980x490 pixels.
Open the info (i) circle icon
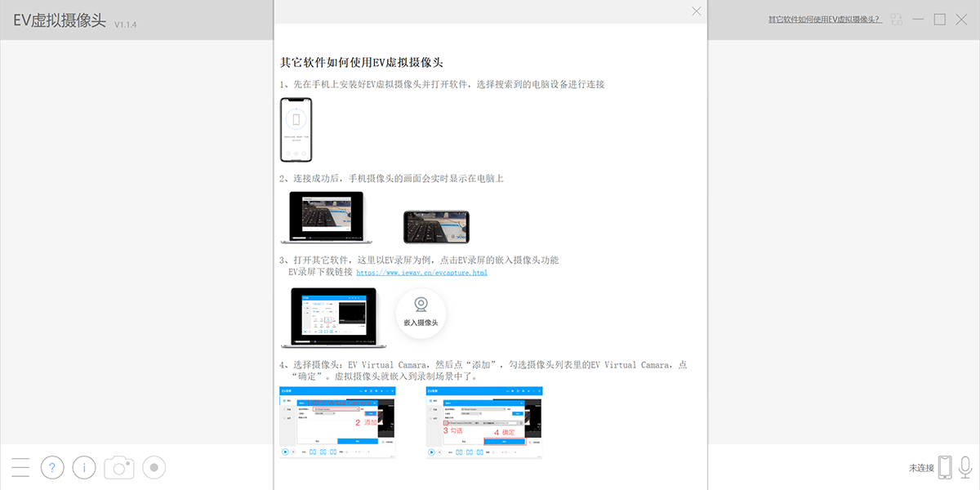point(84,467)
